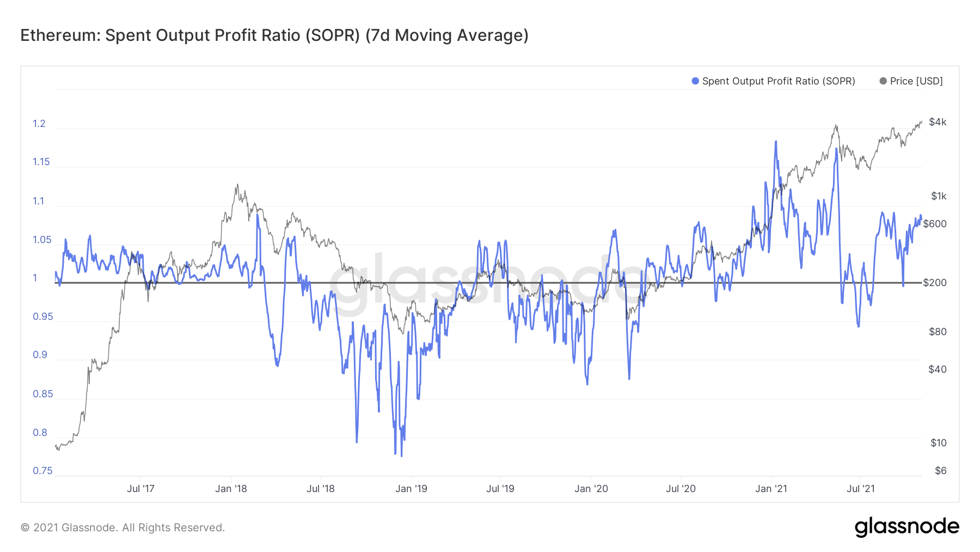Click the $200 price axis label

(x=935, y=282)
